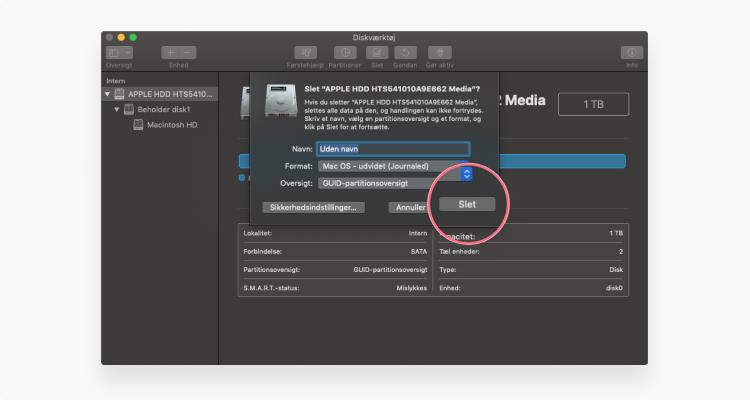Image resolution: width=750 pixels, height=400 pixels.
Task: Click the blue disk usage bar
Action: (562, 161)
